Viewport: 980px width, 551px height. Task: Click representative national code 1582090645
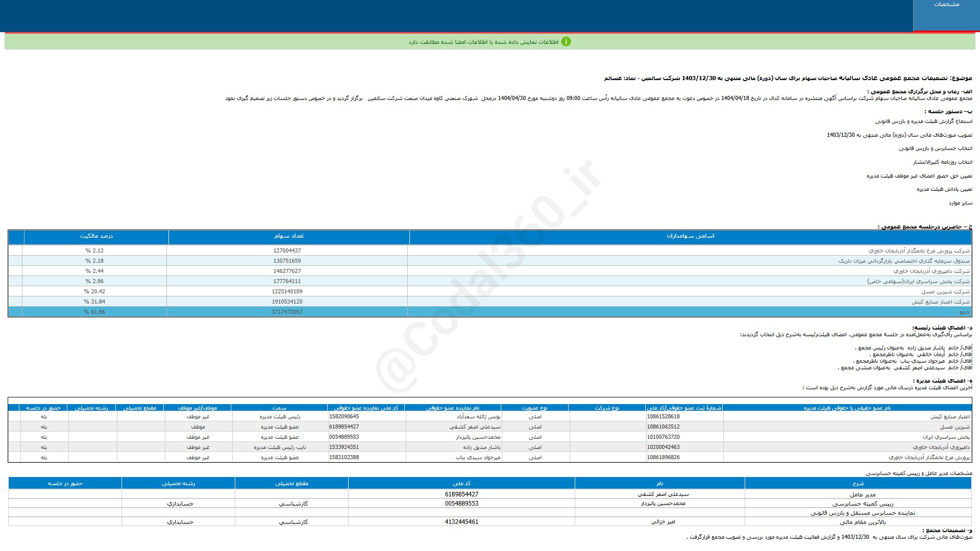[x=344, y=417]
